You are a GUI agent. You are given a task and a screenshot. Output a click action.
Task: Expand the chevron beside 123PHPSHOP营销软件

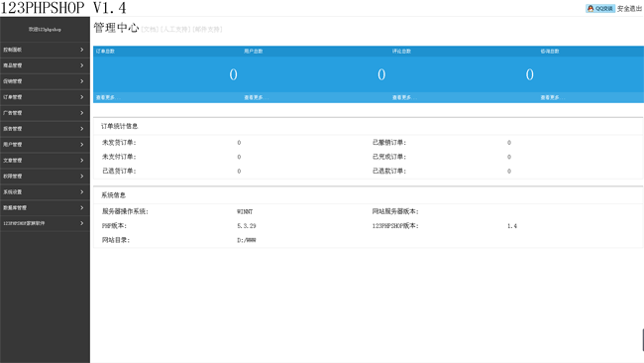coord(81,223)
